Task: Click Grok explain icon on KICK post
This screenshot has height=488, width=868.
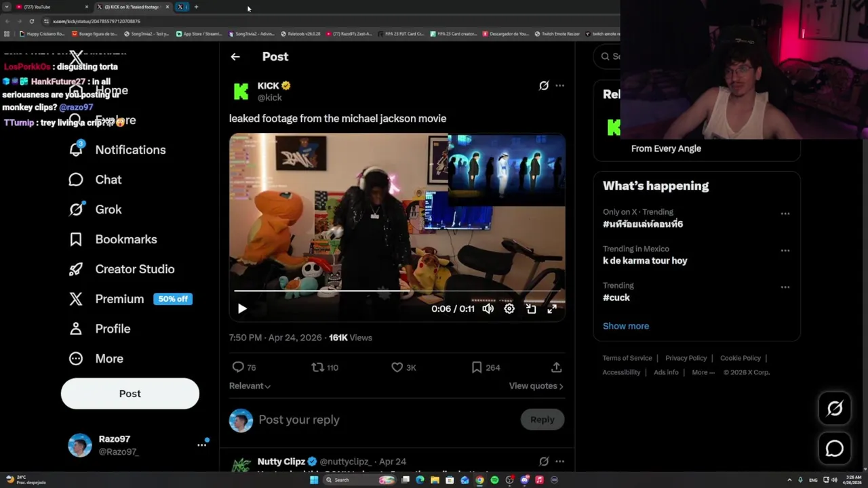Action: tap(544, 85)
